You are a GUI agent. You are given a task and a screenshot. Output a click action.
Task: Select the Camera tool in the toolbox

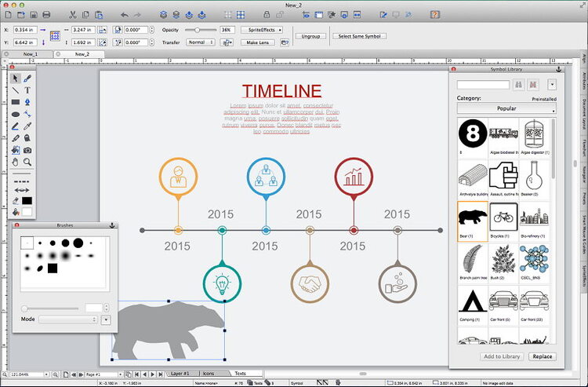[x=27, y=150]
